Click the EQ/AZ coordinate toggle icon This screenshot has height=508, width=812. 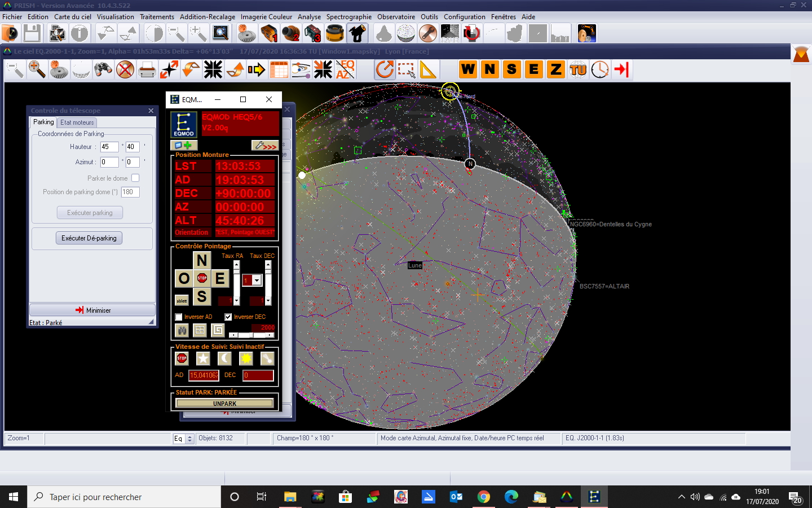click(x=345, y=70)
